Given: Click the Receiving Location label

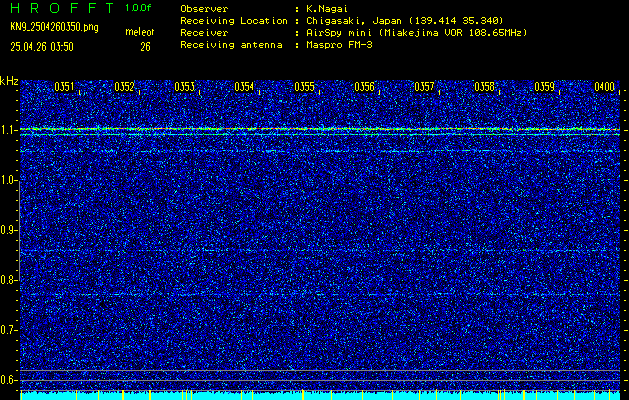Looking at the screenshot, I should coord(234,21).
